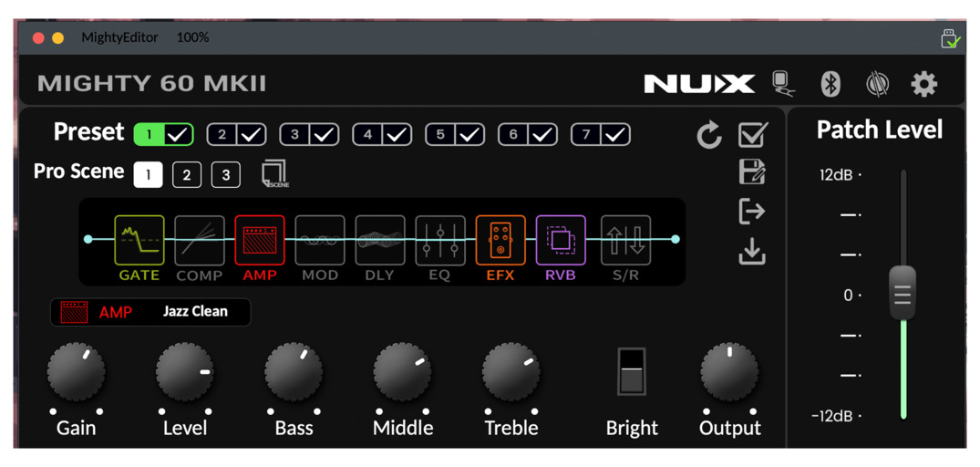The image size is (980, 467).
Task: Select the GATE effect block
Action: (139, 241)
